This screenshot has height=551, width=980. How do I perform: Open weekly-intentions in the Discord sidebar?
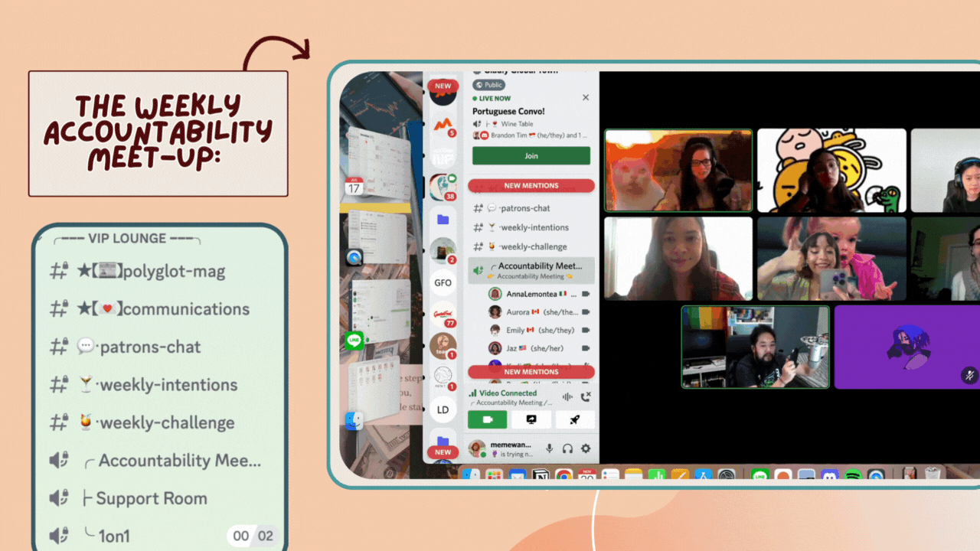(x=531, y=227)
